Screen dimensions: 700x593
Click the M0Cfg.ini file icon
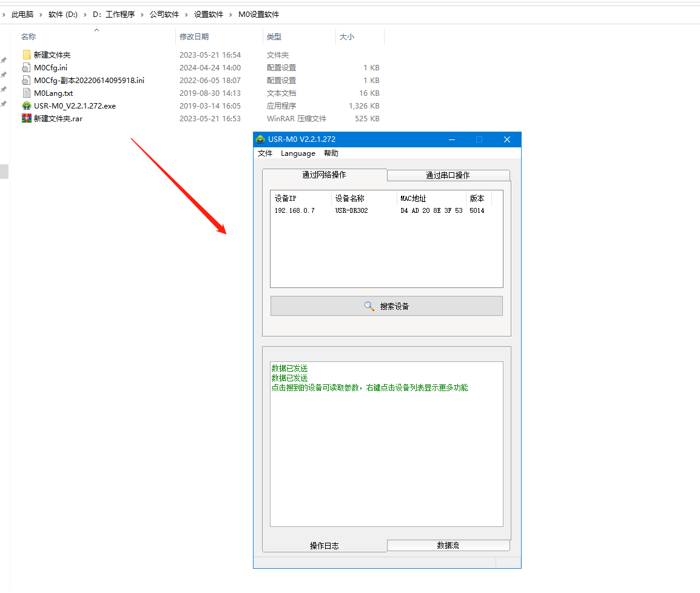[26, 67]
